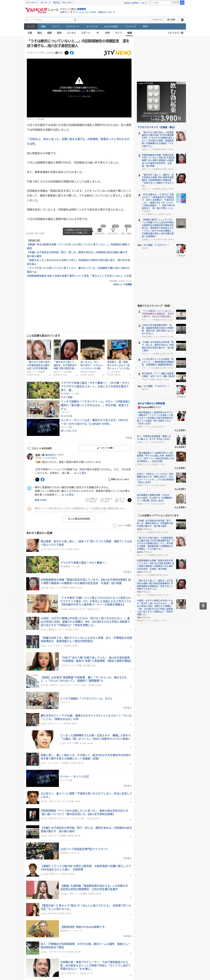Click the コメントを書く button
Image resolution: width=210 pixels, height=980 pixels.
[105, 448]
